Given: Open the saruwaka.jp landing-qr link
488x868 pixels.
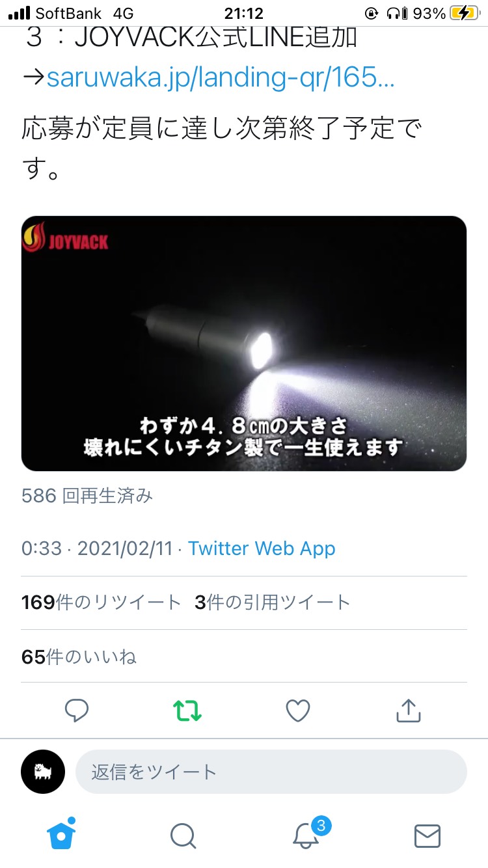Looking at the screenshot, I should click(x=221, y=78).
